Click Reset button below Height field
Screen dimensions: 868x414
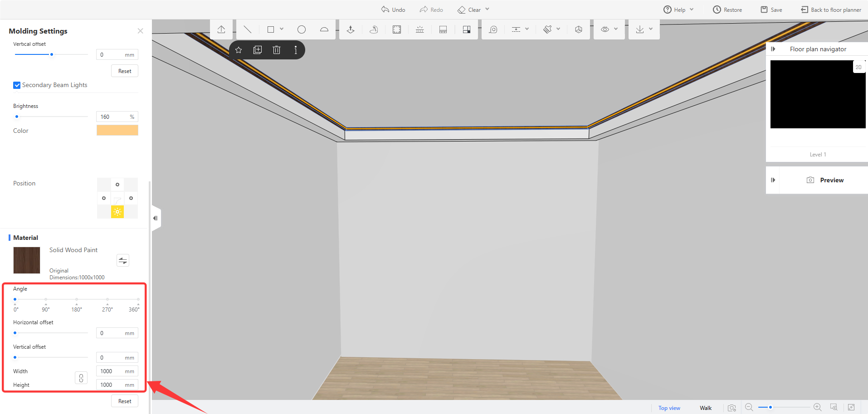point(125,401)
